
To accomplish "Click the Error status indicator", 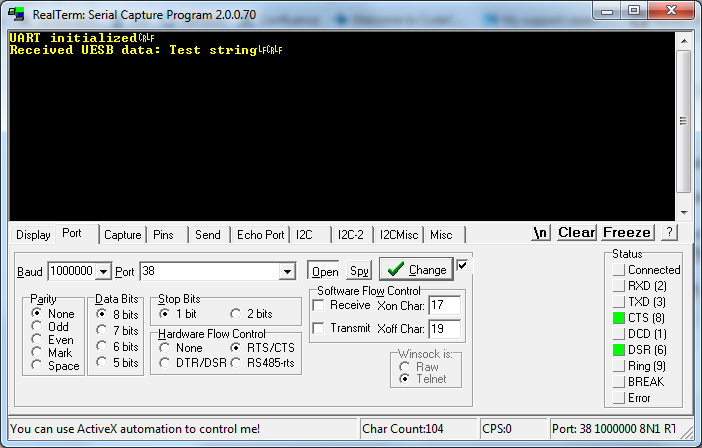I will pos(619,397).
